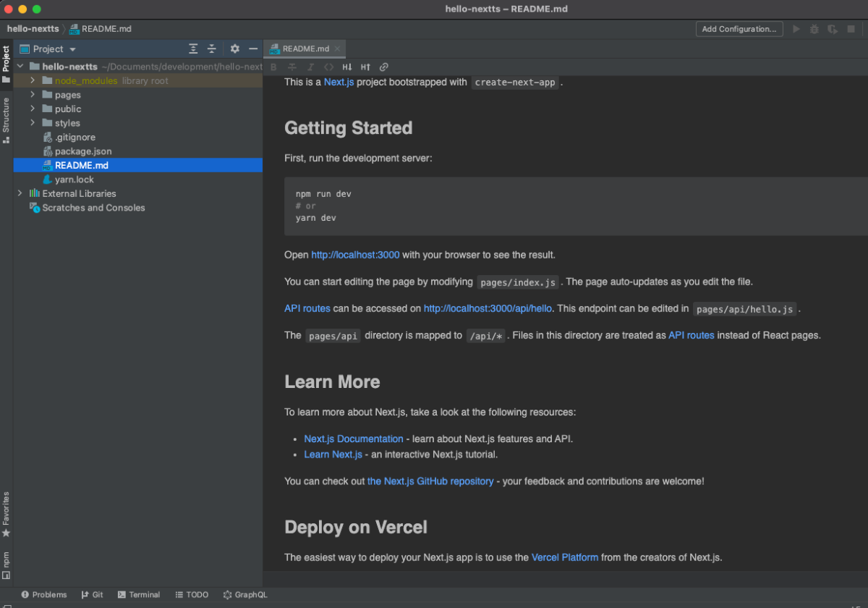
Task: Expand the styles folder arrow
Action: 33,123
